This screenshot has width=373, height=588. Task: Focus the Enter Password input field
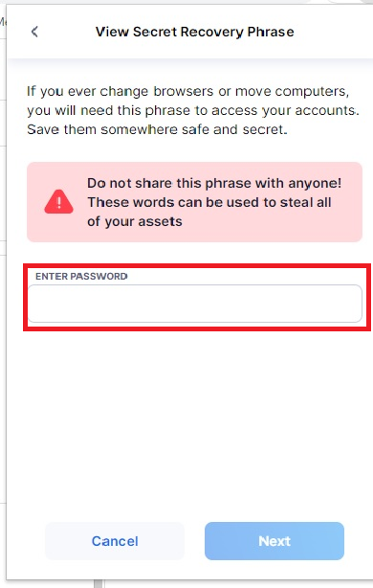click(x=195, y=304)
